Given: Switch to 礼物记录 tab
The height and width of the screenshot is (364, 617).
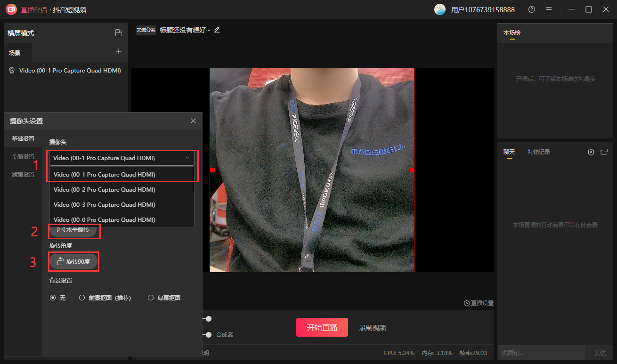Looking at the screenshot, I should point(539,152).
